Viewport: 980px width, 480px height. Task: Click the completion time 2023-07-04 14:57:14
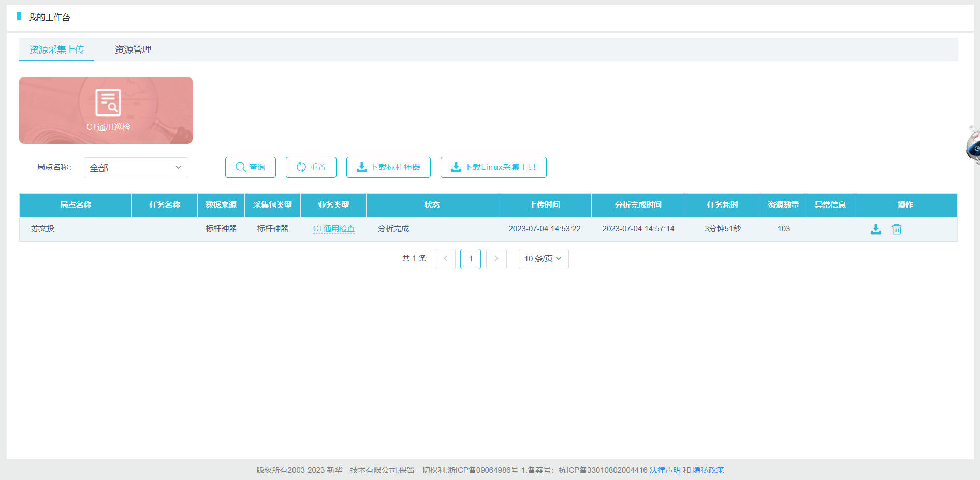tap(638, 229)
